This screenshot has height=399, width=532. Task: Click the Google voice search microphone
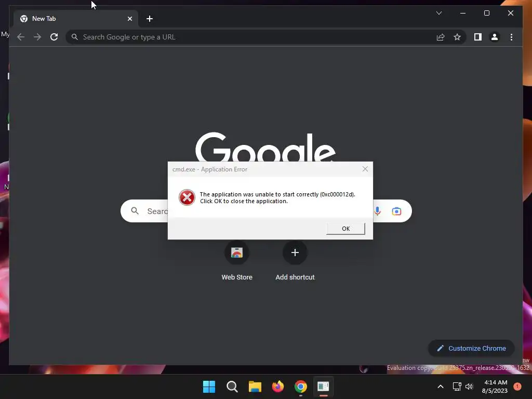coord(377,211)
